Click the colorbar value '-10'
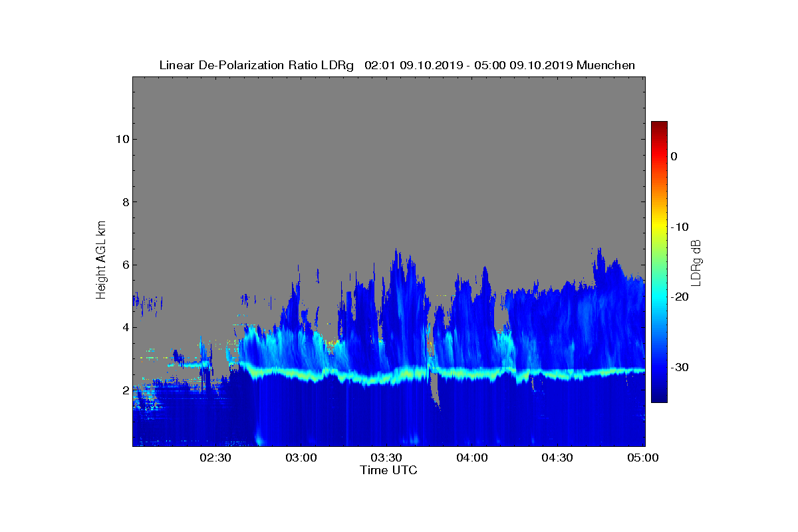The height and width of the screenshot is (532, 798). [679, 227]
